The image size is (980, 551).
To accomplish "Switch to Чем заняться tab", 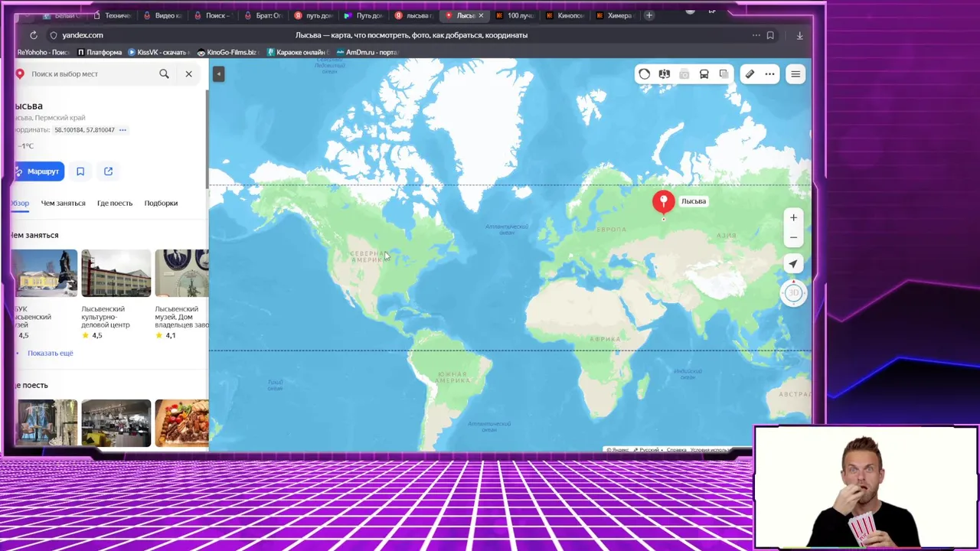I will (x=63, y=203).
